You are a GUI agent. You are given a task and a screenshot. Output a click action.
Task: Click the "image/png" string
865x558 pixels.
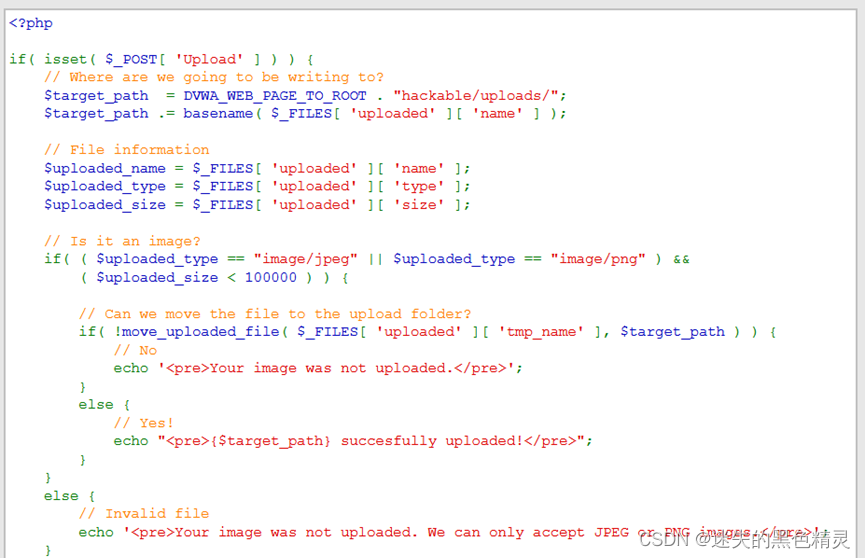(598, 259)
